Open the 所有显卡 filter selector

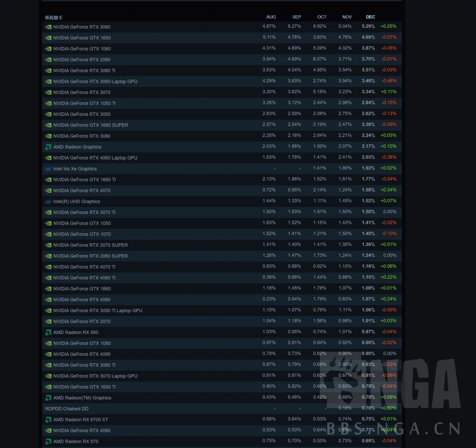pos(53,17)
